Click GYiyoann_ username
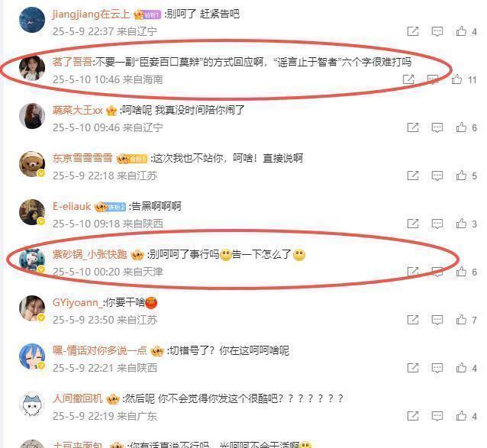 (x=77, y=302)
